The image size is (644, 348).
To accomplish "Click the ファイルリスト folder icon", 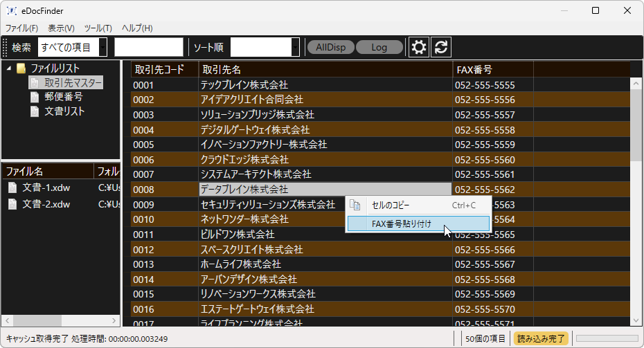I will pyautogui.click(x=21, y=68).
